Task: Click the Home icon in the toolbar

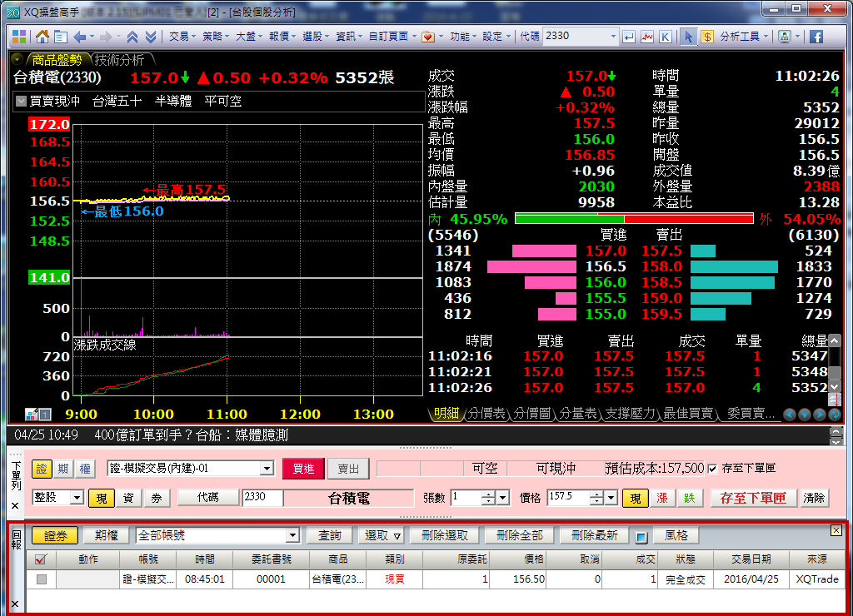Action: click(x=42, y=37)
